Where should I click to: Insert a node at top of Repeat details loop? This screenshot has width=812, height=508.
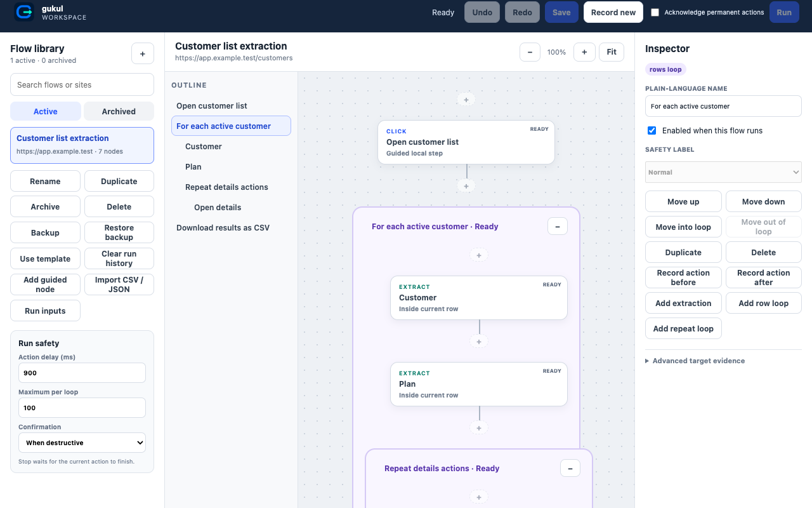479,497
